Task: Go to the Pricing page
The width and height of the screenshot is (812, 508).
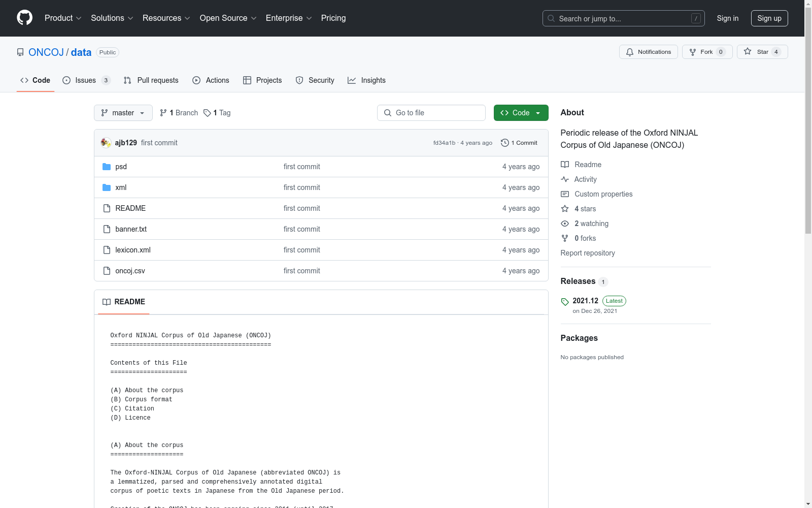Action: [x=333, y=18]
